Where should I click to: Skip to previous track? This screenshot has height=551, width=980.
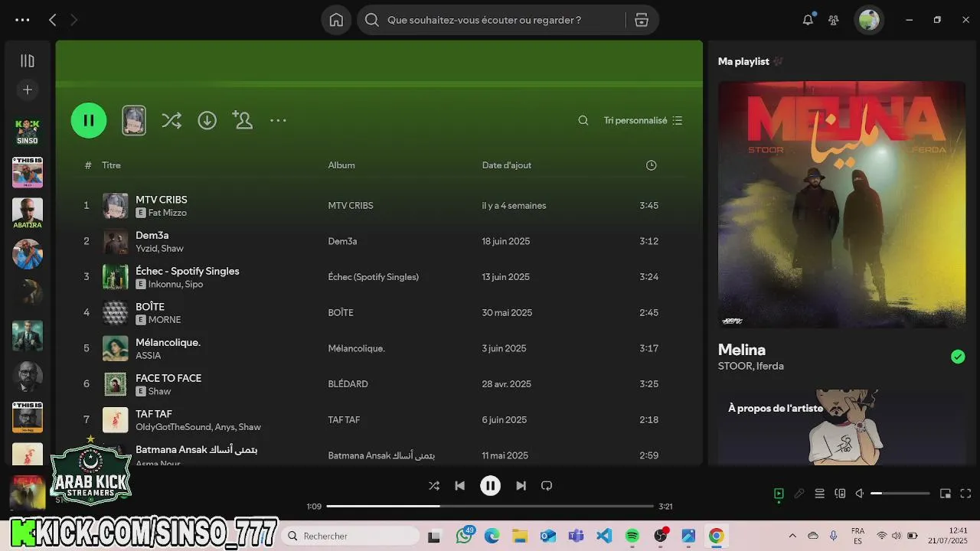459,485
